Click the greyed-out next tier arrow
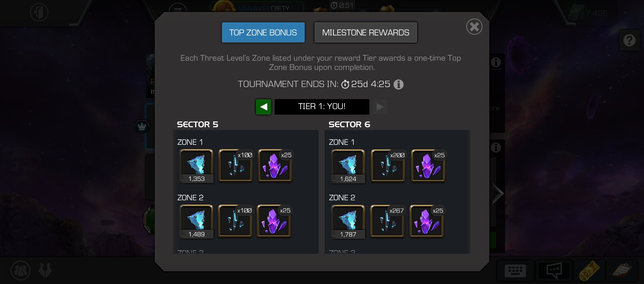The height and width of the screenshot is (284, 644). pos(380,107)
